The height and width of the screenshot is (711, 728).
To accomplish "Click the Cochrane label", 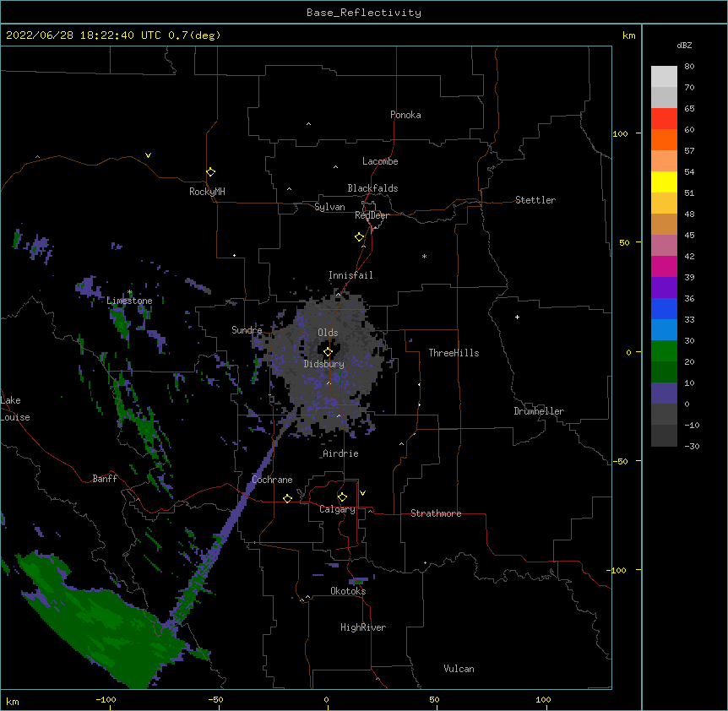I will (272, 480).
